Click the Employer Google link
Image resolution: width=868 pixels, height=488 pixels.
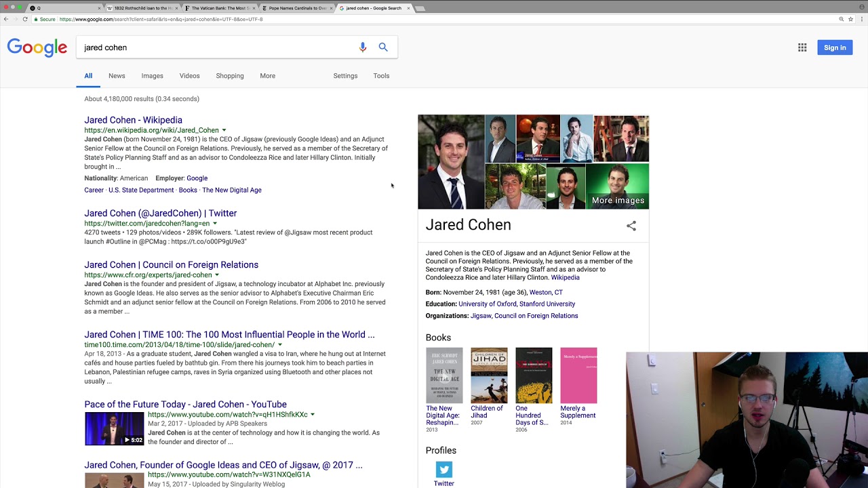point(197,178)
